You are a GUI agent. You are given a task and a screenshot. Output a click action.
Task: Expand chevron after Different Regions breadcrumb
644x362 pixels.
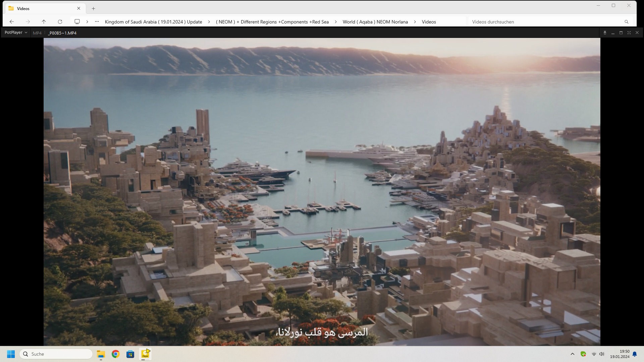336,22
